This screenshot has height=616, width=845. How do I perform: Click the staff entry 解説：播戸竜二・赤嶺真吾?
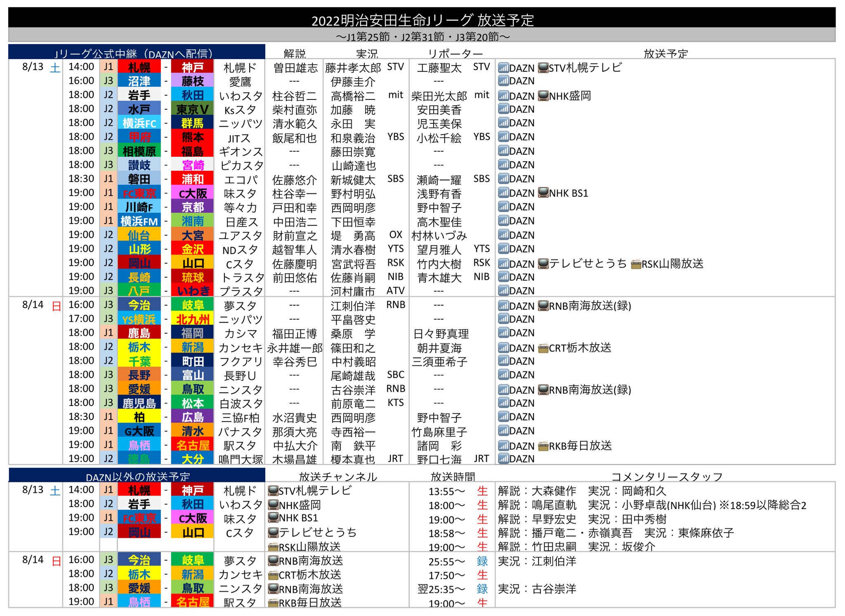pyautogui.click(x=565, y=533)
